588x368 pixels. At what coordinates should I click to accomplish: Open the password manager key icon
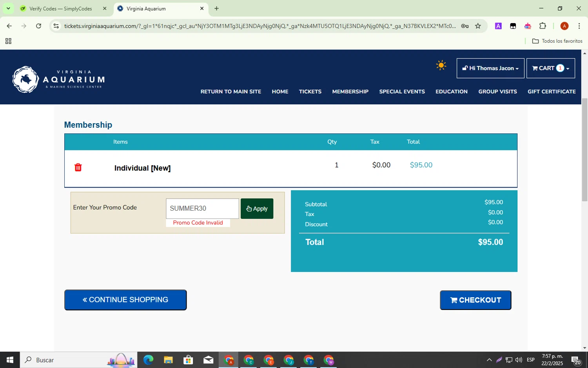[x=465, y=26]
